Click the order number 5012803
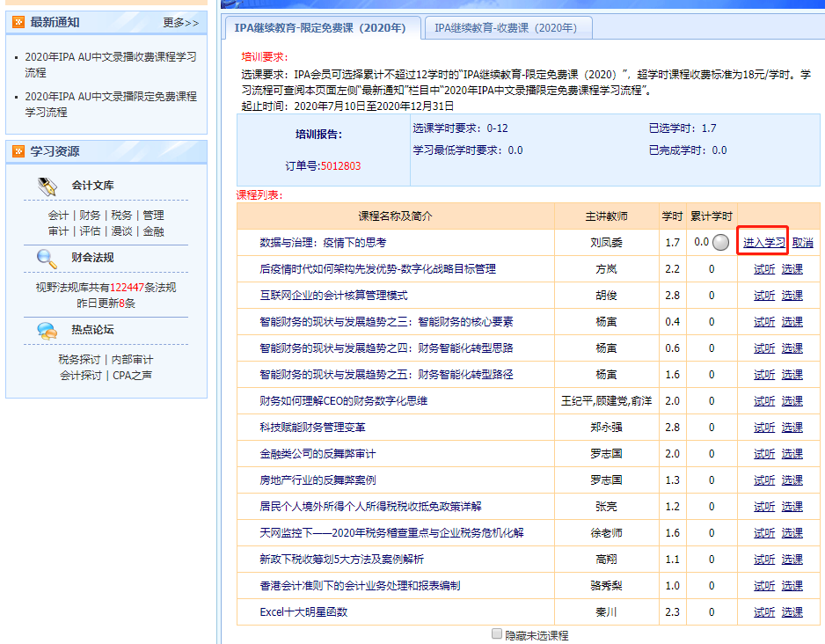The height and width of the screenshot is (644, 825). click(x=341, y=166)
